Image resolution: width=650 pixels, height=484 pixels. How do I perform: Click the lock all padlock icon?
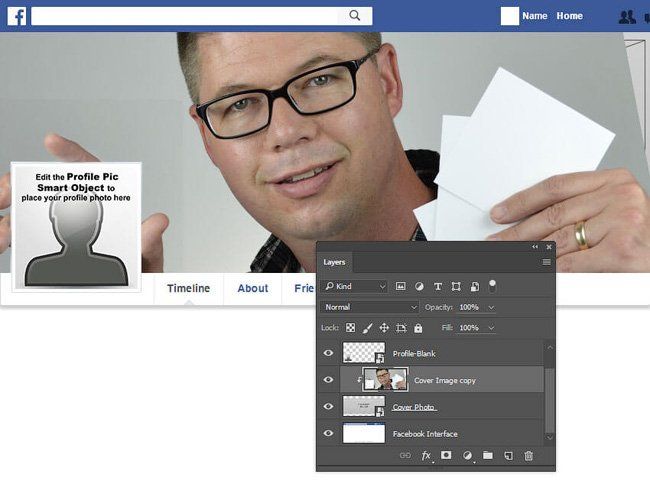click(x=418, y=328)
